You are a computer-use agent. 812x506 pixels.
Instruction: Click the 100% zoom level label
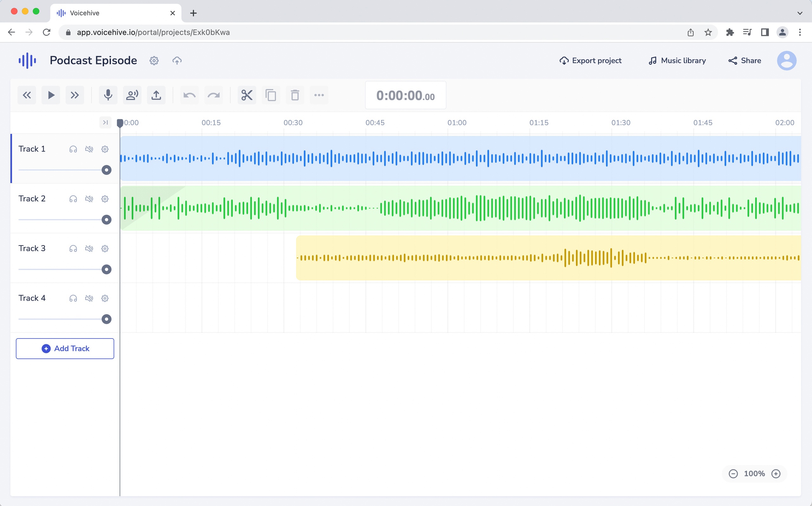755,474
